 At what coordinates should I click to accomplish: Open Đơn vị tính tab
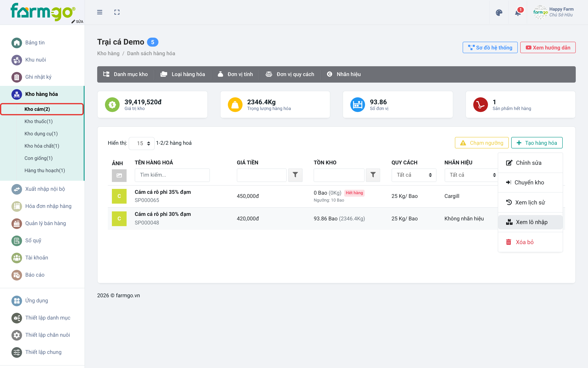point(235,74)
